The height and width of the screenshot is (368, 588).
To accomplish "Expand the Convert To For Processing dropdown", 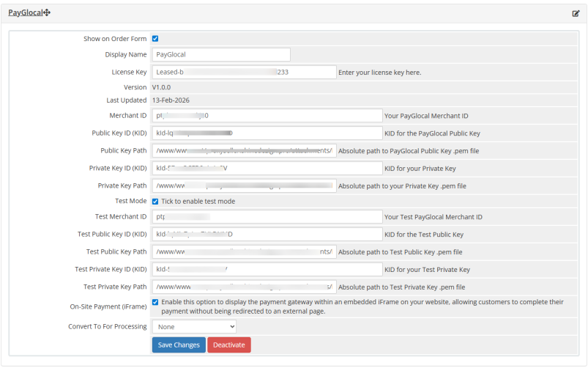I will tap(194, 327).
